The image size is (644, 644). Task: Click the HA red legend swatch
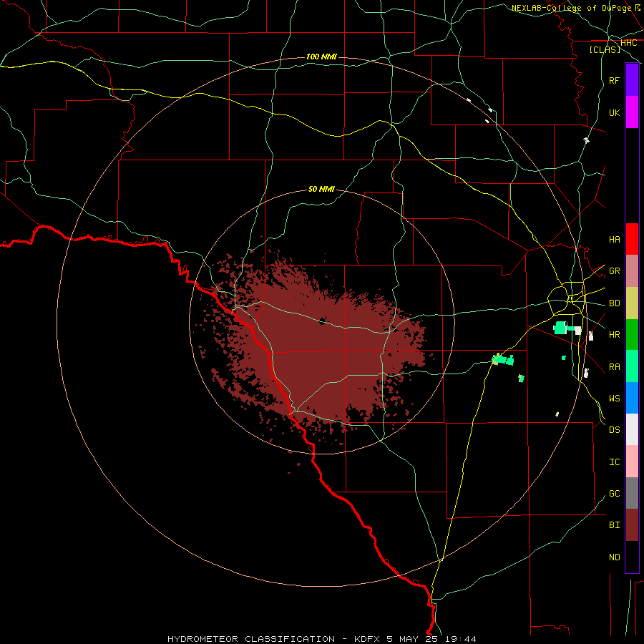[x=632, y=239]
